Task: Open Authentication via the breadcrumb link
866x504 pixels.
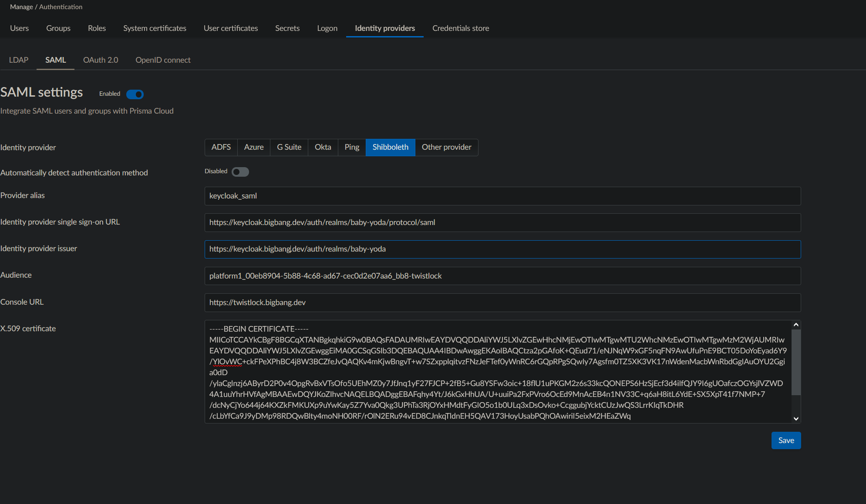Action: [x=61, y=7]
